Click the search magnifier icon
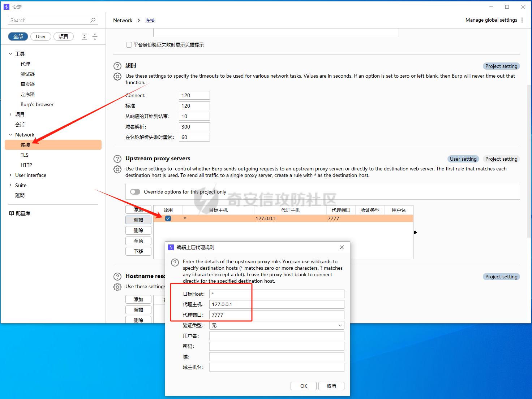The height and width of the screenshot is (399, 532). point(93,20)
